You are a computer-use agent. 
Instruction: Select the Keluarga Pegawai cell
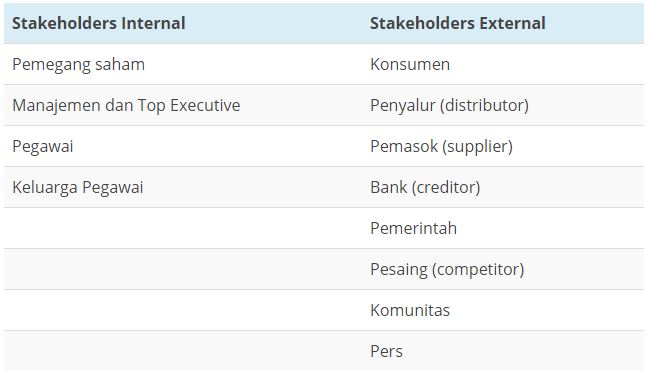pos(183,187)
